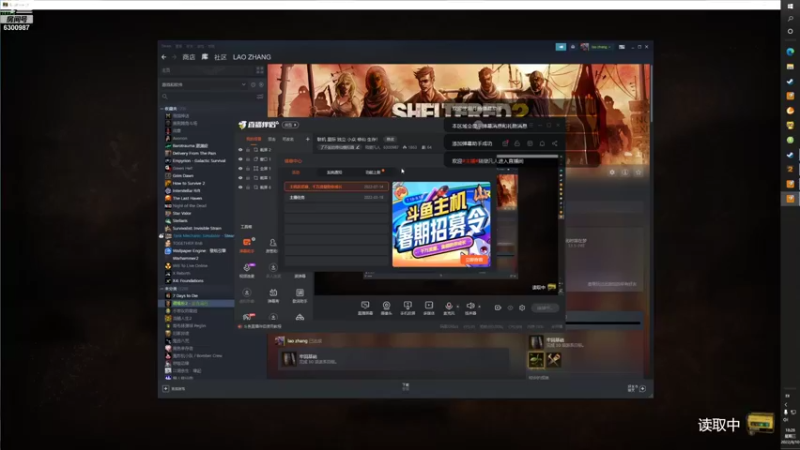Image resolution: width=800 pixels, height=450 pixels.
Task: Open the middle tab in message center popup
Action: tap(334, 172)
